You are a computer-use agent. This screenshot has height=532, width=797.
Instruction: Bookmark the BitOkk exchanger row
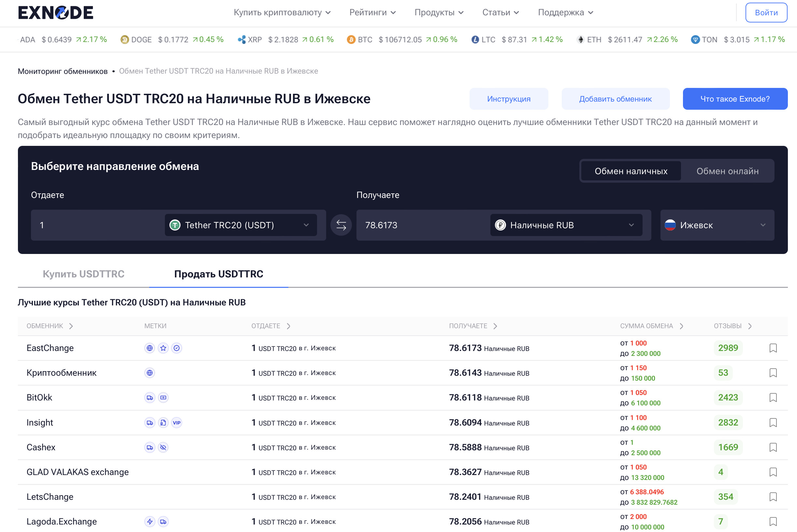pos(773,398)
